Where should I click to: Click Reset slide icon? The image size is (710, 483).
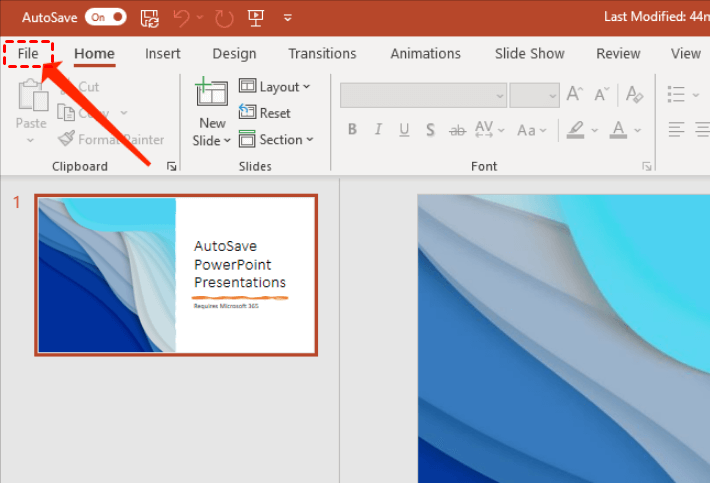tap(247, 112)
